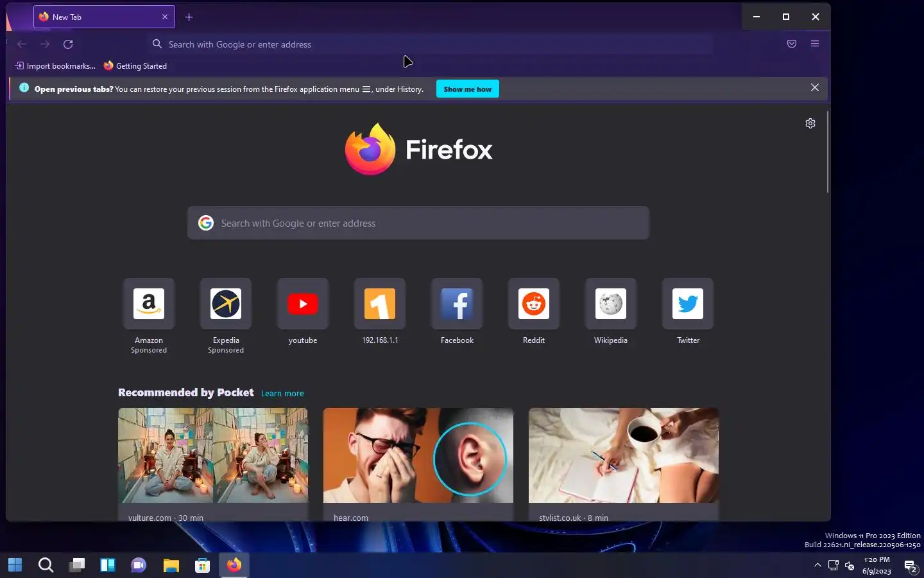This screenshot has height=578, width=924.
Task: Go back one page
Action: tap(22, 44)
